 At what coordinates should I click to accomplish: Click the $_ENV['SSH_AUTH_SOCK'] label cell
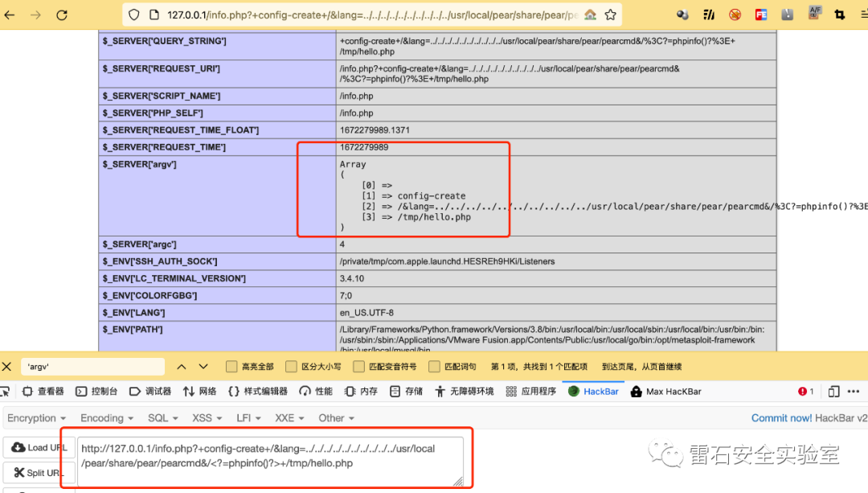coord(217,261)
